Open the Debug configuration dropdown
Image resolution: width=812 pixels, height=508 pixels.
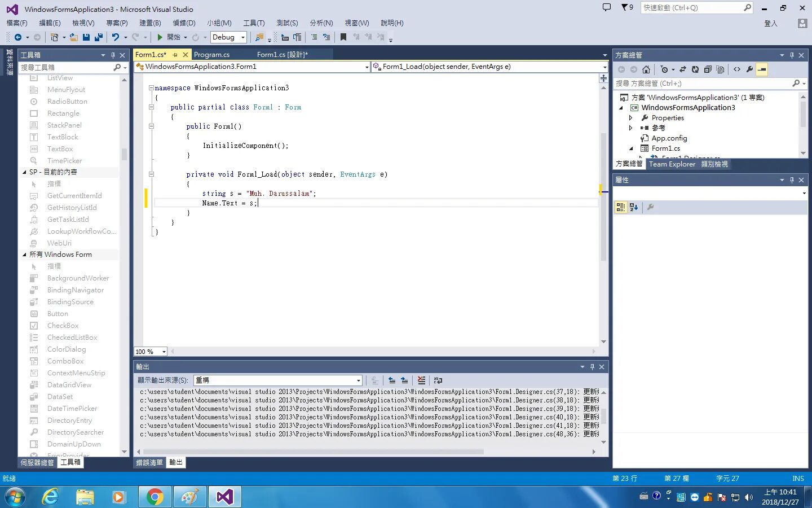pyautogui.click(x=228, y=37)
